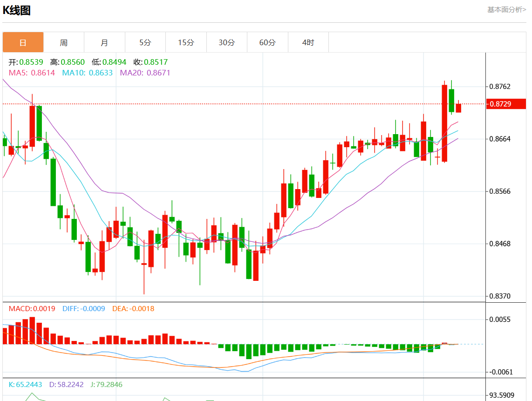Open the 5分 interval tab
The width and height of the screenshot is (532, 401).
[145, 42]
